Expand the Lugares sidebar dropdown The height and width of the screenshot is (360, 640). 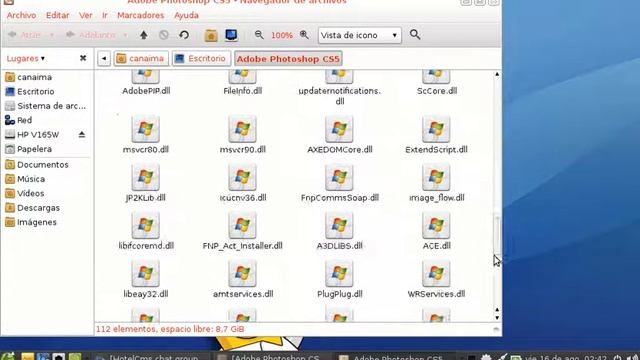(26, 59)
